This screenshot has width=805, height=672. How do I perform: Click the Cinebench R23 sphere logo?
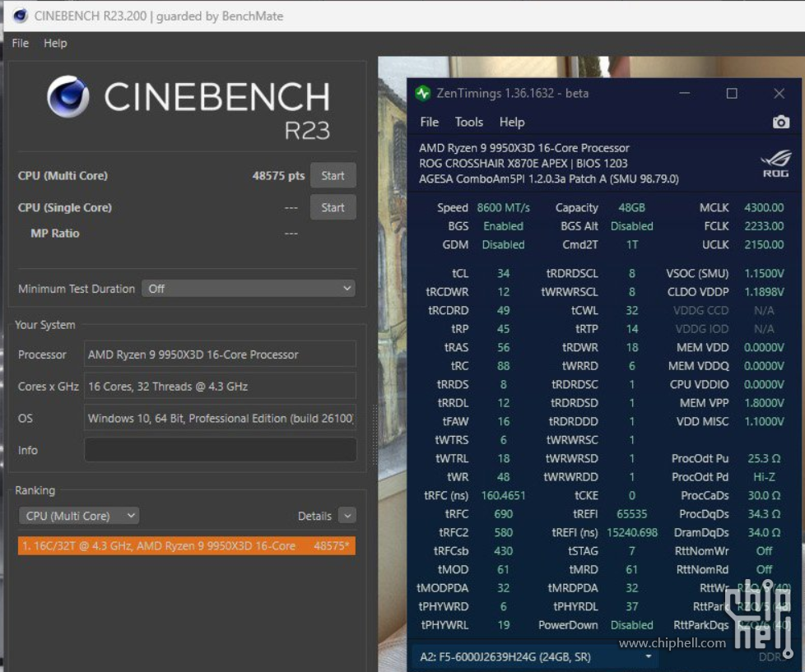pyautogui.click(x=67, y=96)
